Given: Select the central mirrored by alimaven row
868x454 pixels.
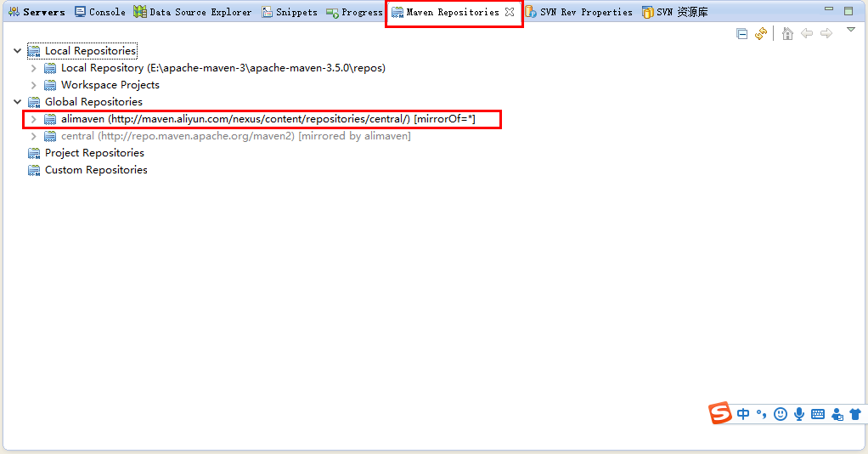Looking at the screenshot, I should (236, 136).
